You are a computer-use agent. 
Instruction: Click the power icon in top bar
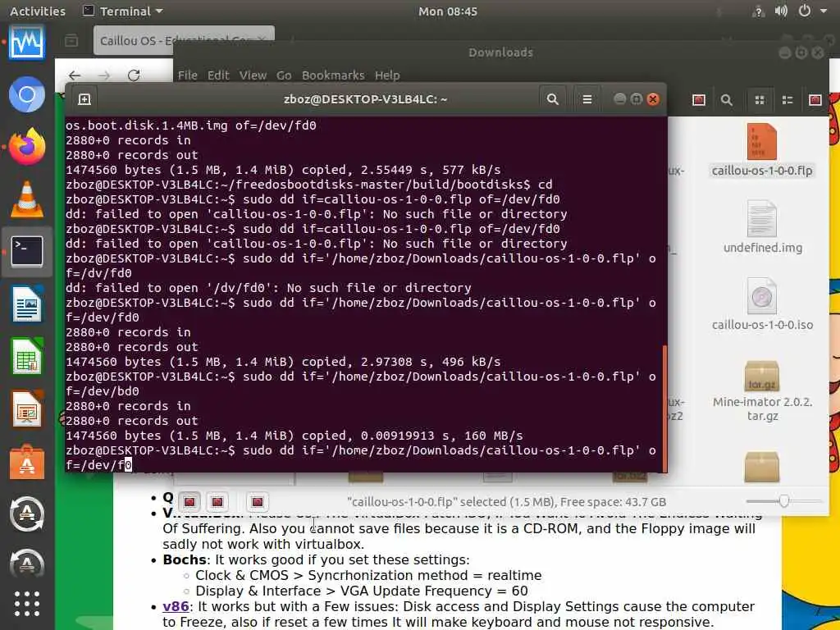pos(805,11)
